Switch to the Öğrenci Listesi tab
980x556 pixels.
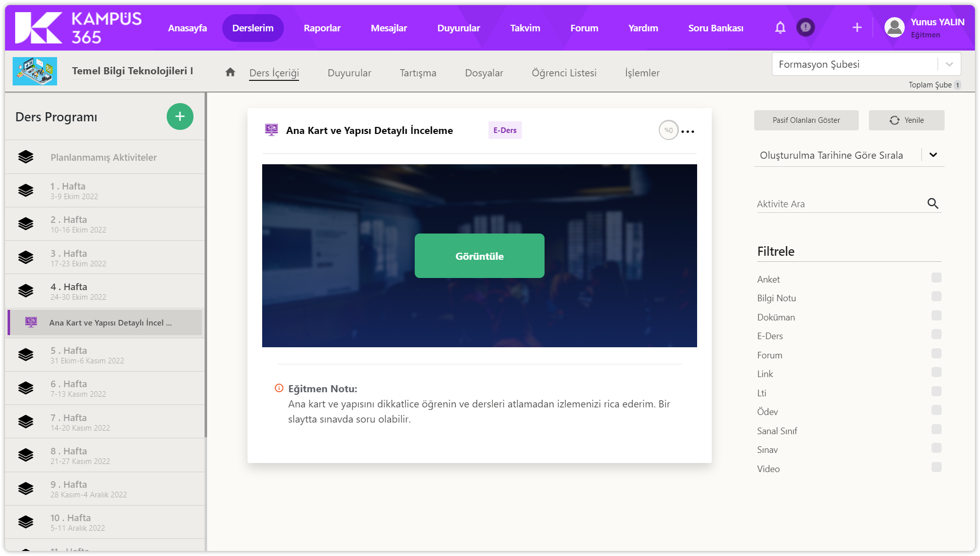564,73
